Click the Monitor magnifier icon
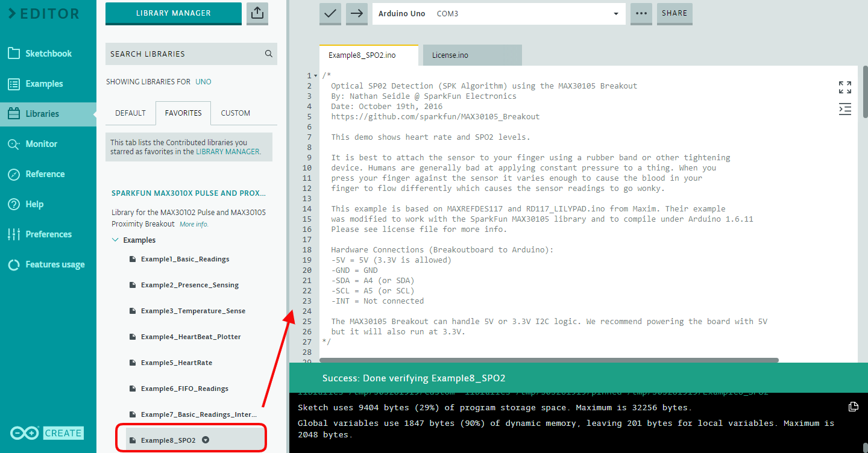Image resolution: width=868 pixels, height=453 pixels. point(14,144)
